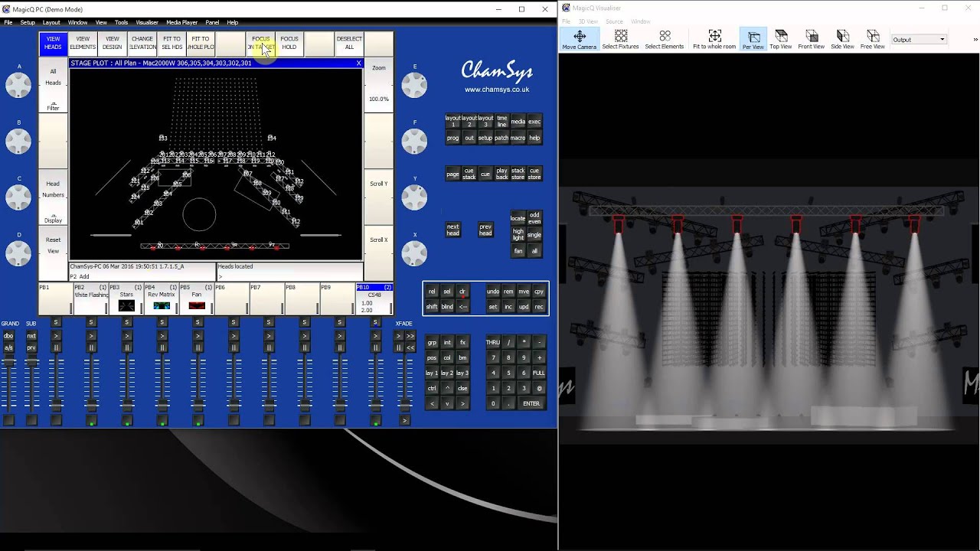Click encoder wheel Y
Image resolution: width=980 pixels, height=551 pixels.
click(414, 197)
